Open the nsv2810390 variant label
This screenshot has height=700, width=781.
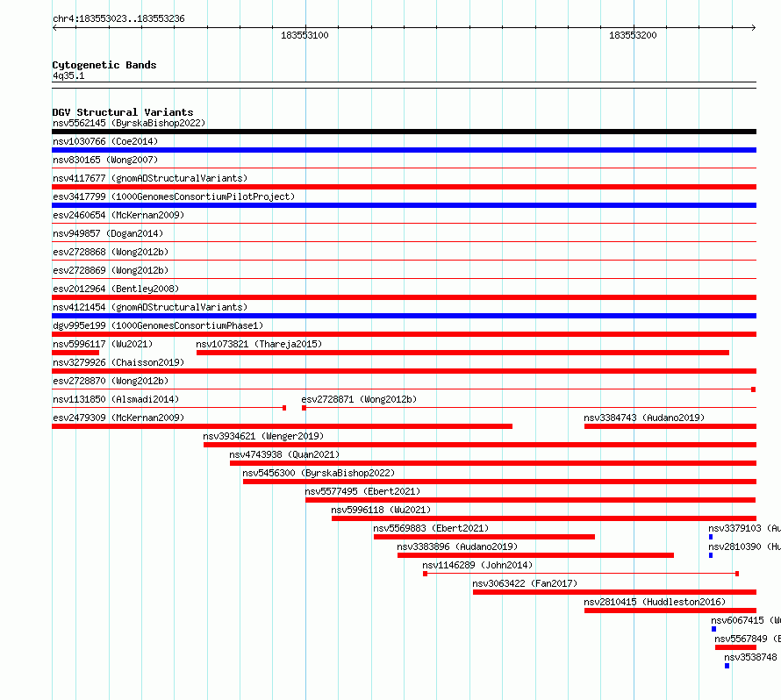coord(745,546)
